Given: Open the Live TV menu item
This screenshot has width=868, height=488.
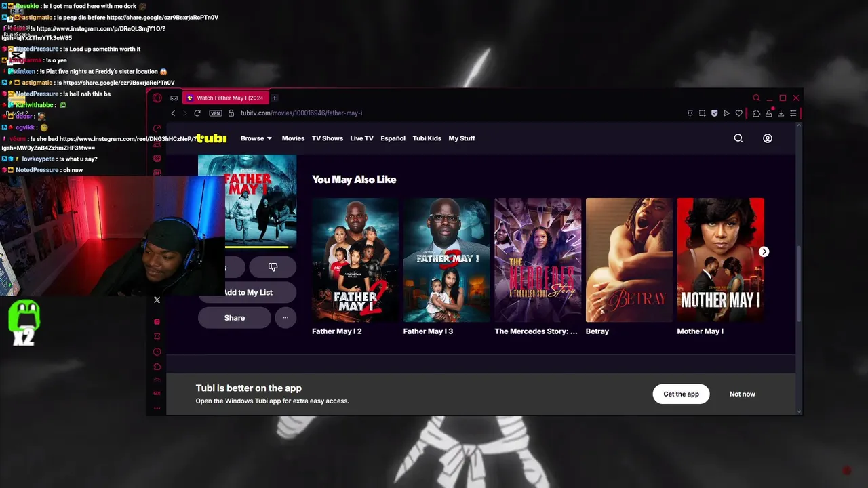Looking at the screenshot, I should point(361,138).
